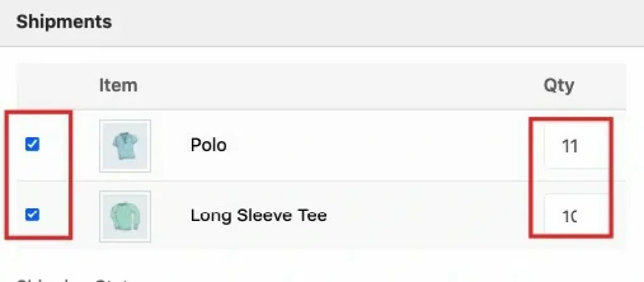Viewport: 644px width, 282px height.
Task: Toggle shipment selection for Long Sleeve Tee row
Action: point(32,214)
